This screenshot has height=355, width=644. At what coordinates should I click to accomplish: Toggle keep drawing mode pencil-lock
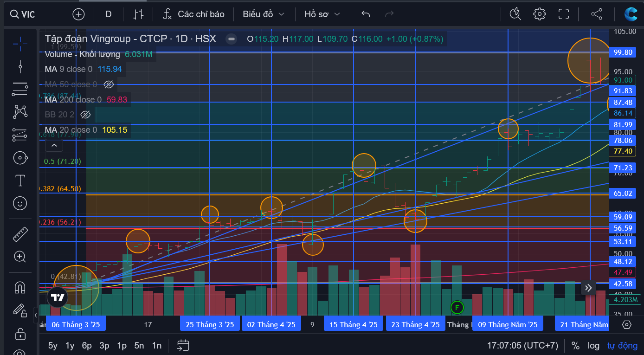pos(20,310)
